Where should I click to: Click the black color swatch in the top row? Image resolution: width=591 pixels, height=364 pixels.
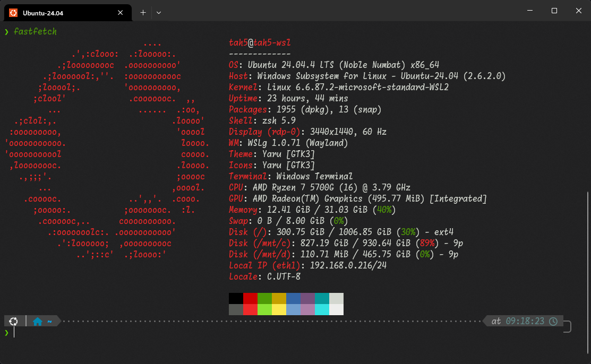pos(236,298)
